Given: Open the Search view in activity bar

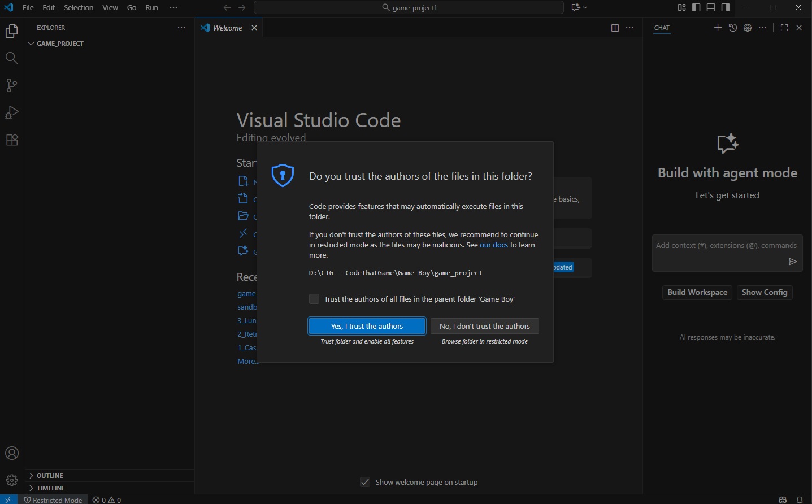Looking at the screenshot, I should (x=12, y=58).
